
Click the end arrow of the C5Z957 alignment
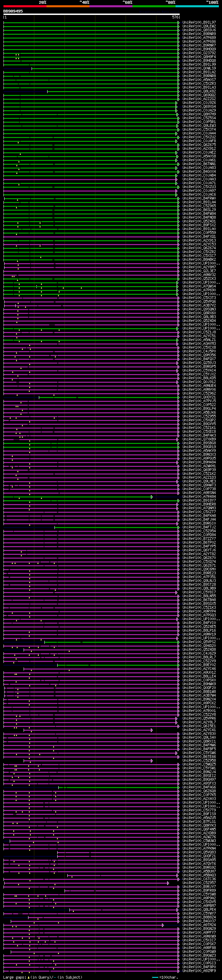click(x=168, y=883)
